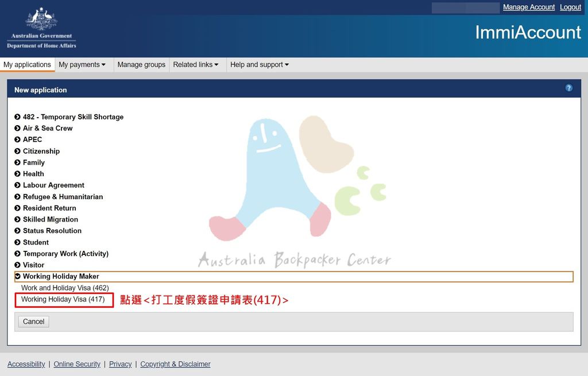Go to Manage groups menu item
Viewport: 588px width, 376px height.
(x=141, y=64)
